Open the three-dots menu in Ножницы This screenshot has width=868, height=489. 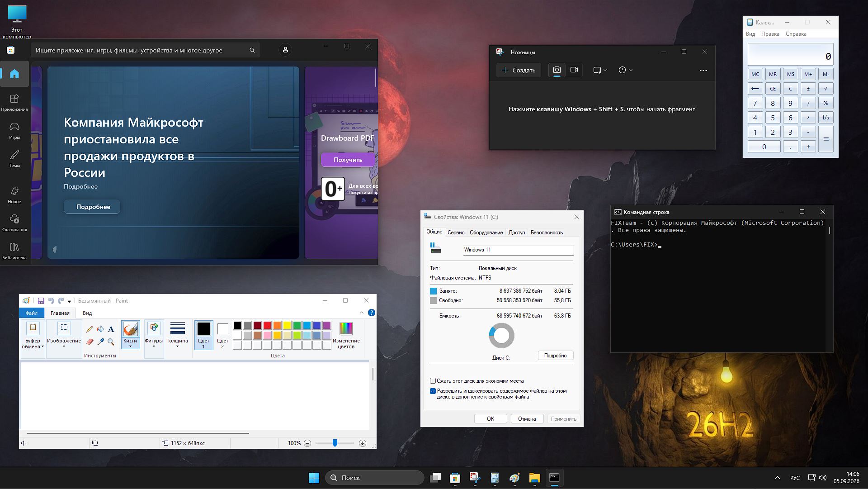pos(703,70)
